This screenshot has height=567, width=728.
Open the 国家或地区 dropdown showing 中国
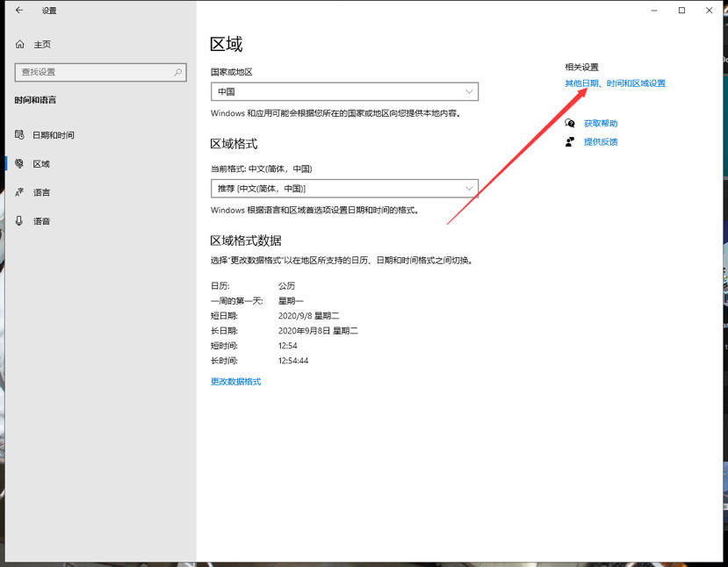pos(344,91)
